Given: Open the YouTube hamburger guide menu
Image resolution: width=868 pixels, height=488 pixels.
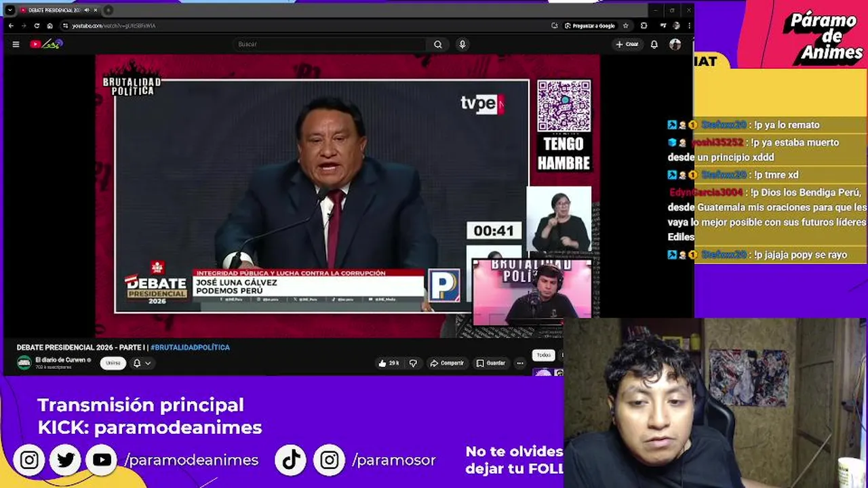Looking at the screenshot, I should tap(16, 44).
